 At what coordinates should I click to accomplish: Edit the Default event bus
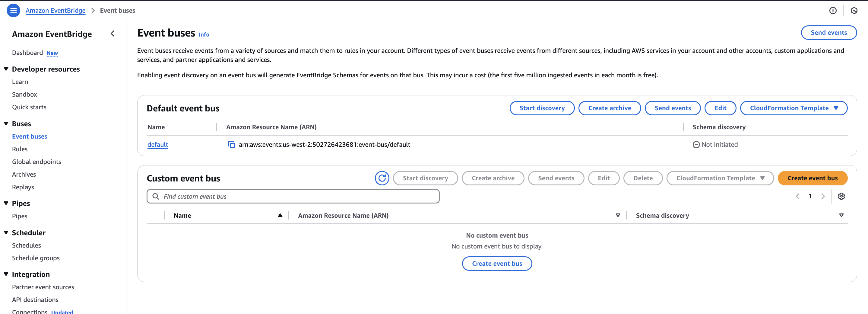721,108
